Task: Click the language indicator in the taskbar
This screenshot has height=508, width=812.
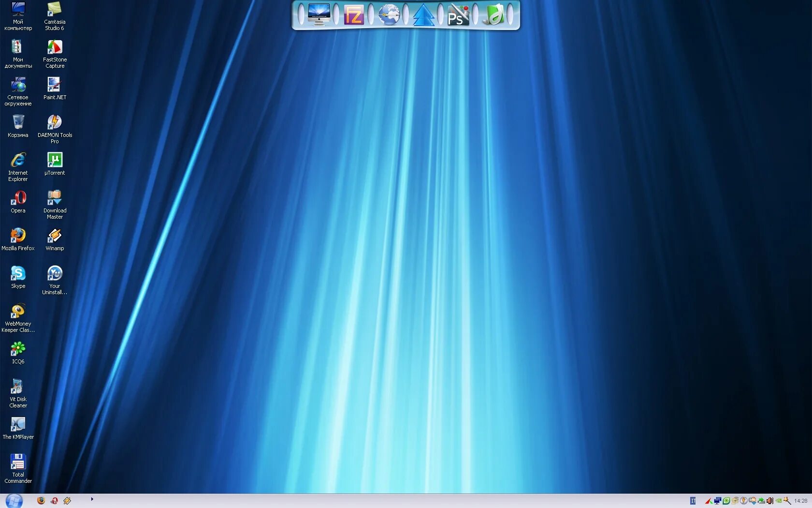Action: pyautogui.click(x=693, y=501)
